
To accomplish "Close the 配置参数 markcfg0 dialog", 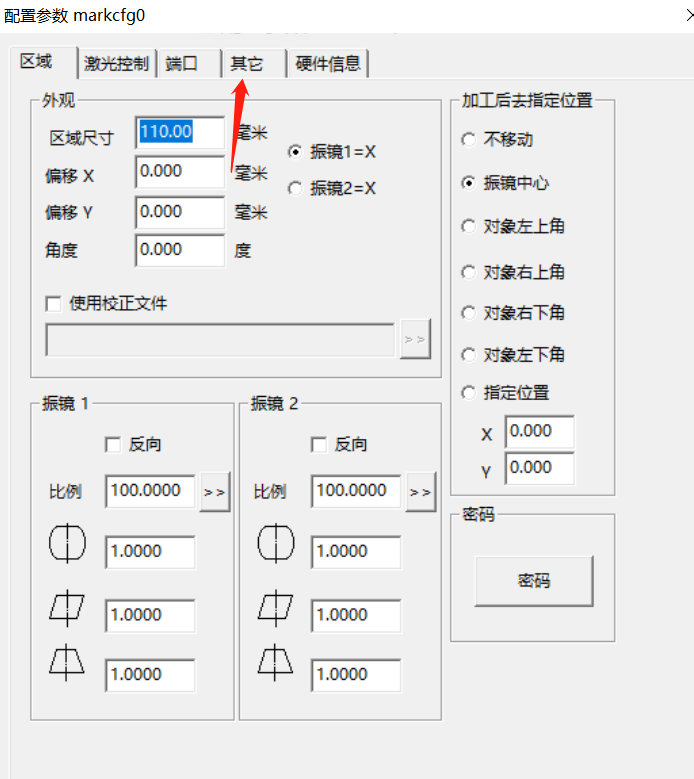I will click(689, 15).
